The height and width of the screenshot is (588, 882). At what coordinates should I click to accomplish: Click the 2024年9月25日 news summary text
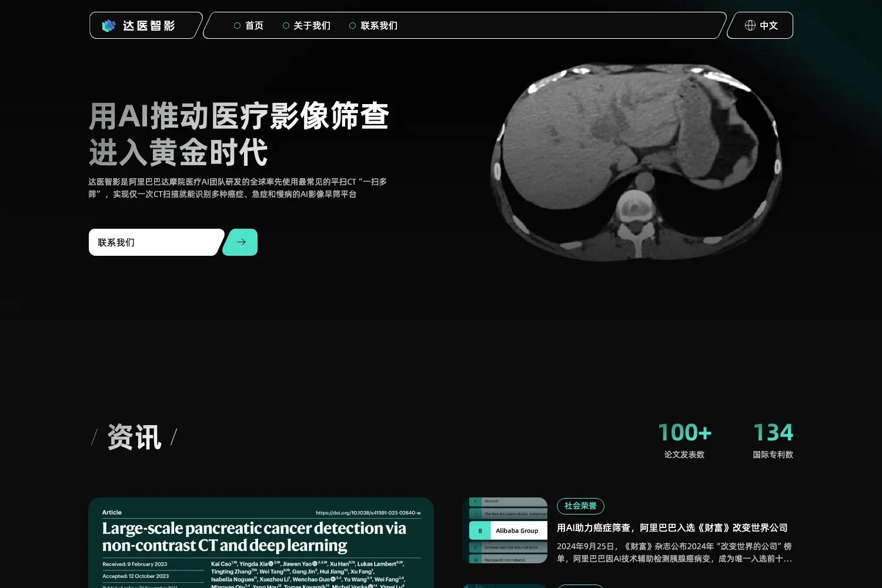[x=674, y=553]
